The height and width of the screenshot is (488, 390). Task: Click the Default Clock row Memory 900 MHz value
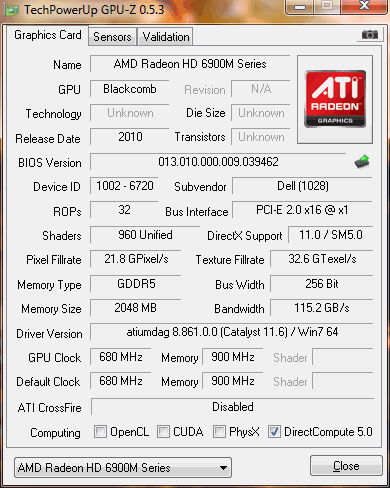pyautogui.click(x=233, y=381)
